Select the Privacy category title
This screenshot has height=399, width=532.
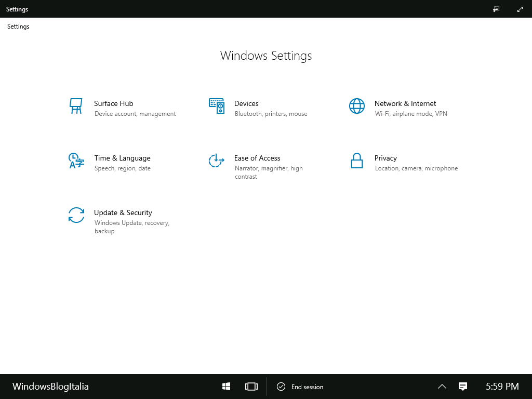[x=385, y=158]
